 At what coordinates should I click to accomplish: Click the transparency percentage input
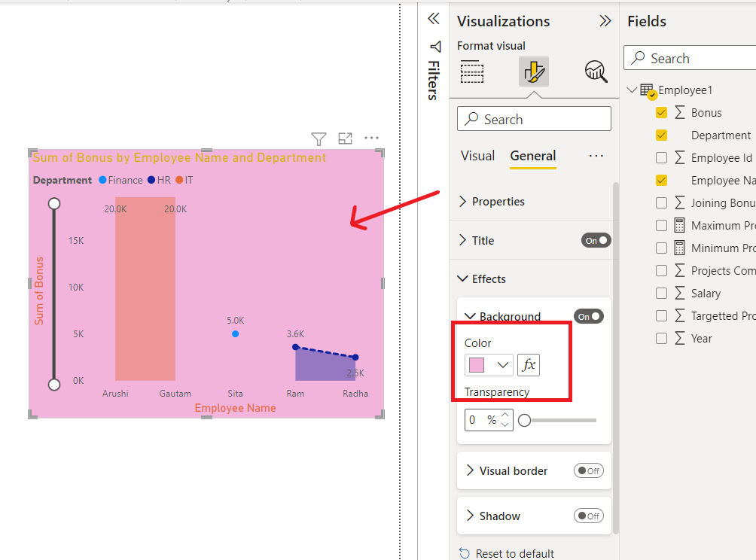[489, 420]
